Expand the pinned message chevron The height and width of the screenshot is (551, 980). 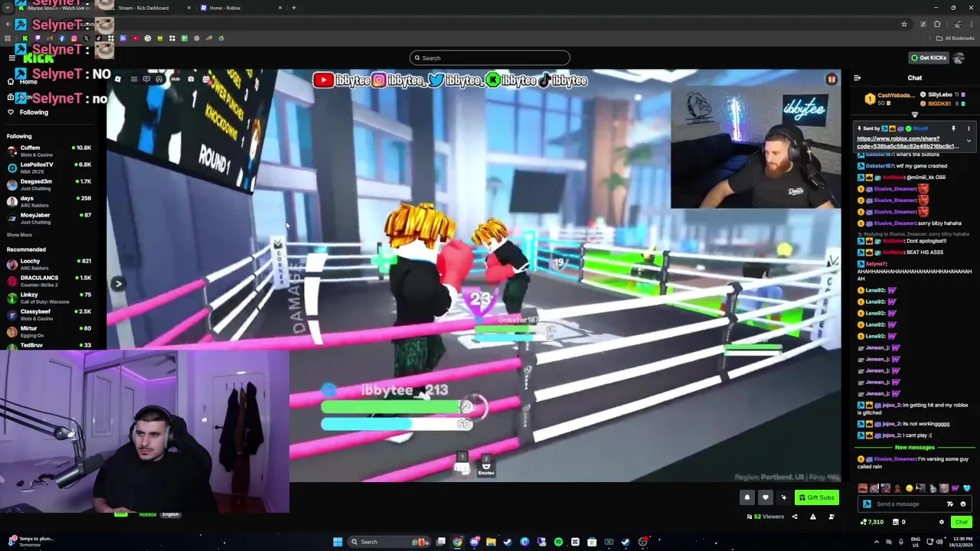pos(969,141)
